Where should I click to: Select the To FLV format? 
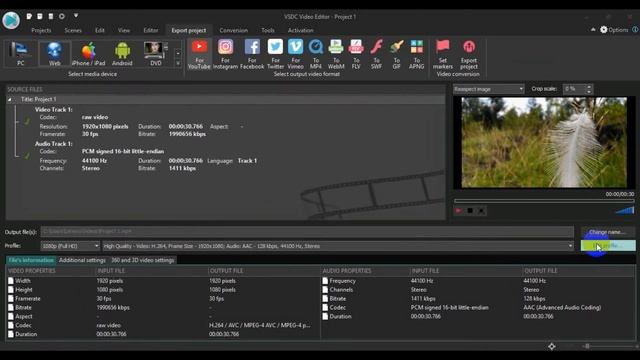[x=356, y=55]
